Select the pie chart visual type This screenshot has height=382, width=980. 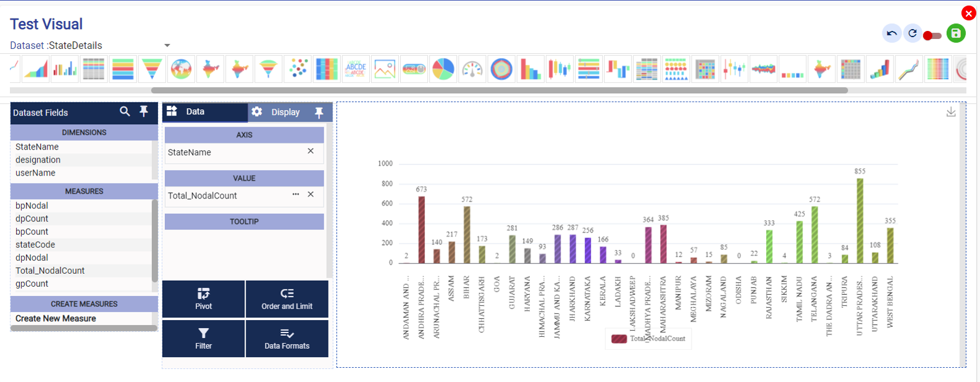443,69
